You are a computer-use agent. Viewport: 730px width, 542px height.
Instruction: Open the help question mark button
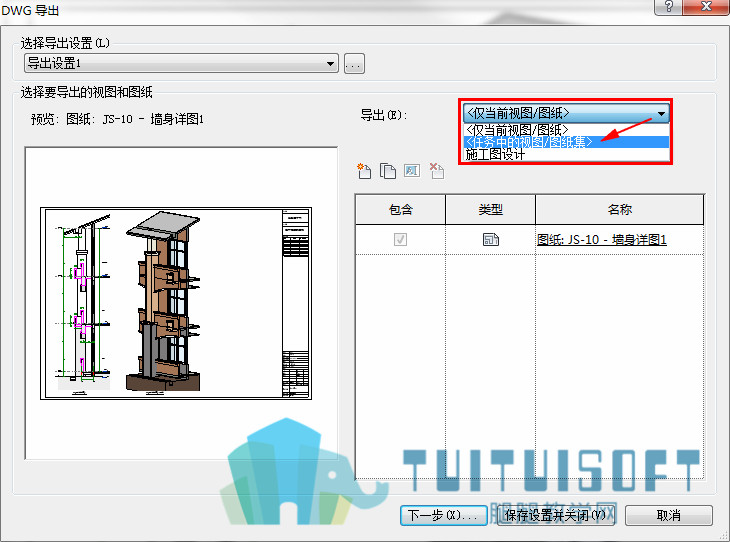[x=669, y=7]
